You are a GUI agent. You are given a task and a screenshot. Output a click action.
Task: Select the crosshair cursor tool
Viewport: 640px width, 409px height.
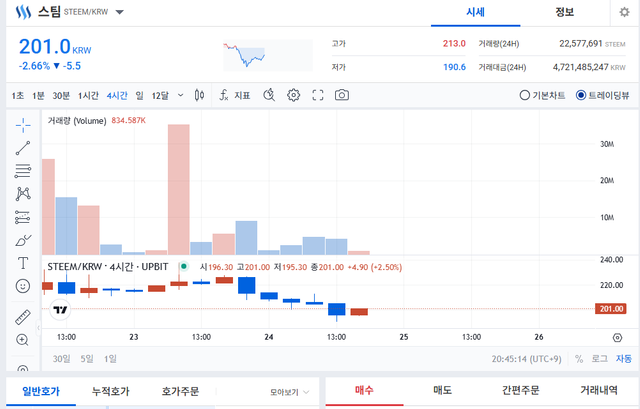coord(23,125)
